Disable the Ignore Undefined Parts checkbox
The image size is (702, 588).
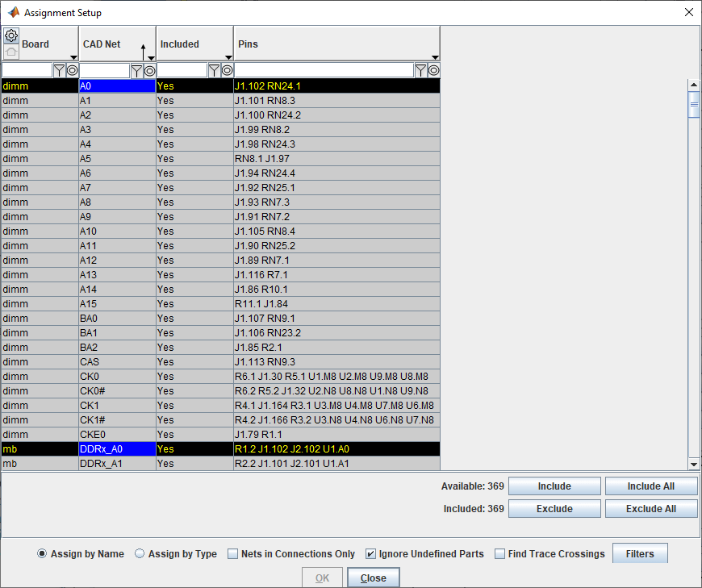pyautogui.click(x=370, y=554)
